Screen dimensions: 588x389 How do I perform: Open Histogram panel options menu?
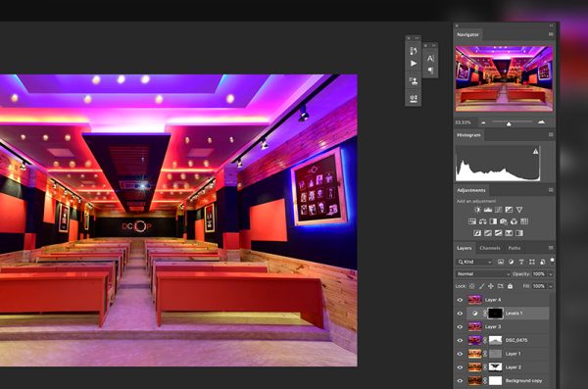point(551,134)
